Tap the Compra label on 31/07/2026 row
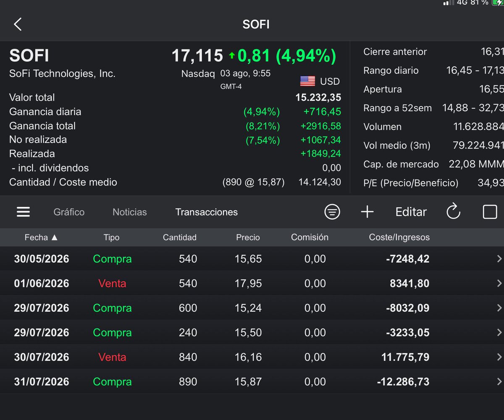 pyautogui.click(x=112, y=382)
